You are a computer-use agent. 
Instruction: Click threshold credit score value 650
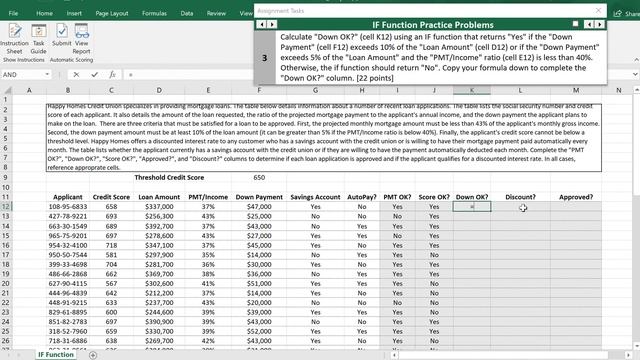[259, 178]
